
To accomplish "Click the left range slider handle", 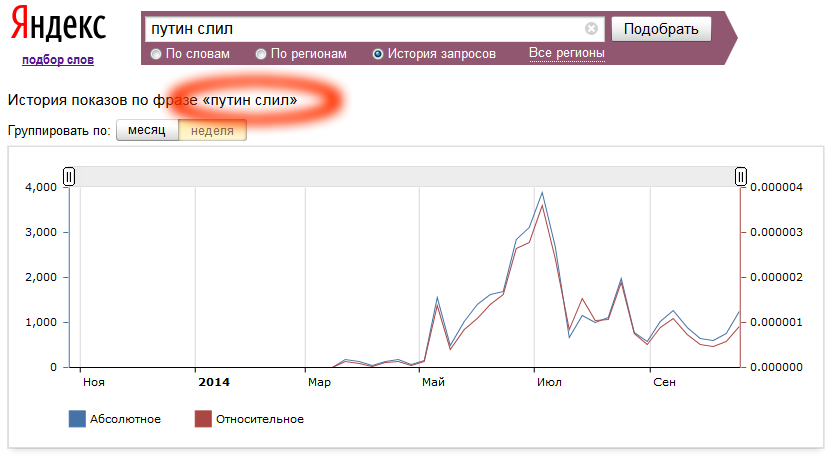I will (x=69, y=177).
